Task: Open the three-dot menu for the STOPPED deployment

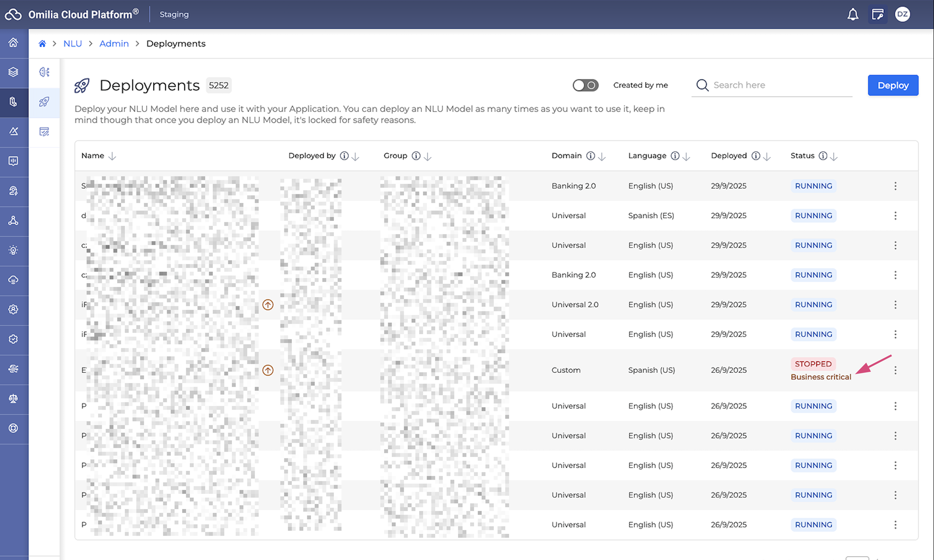Action: [x=895, y=370]
